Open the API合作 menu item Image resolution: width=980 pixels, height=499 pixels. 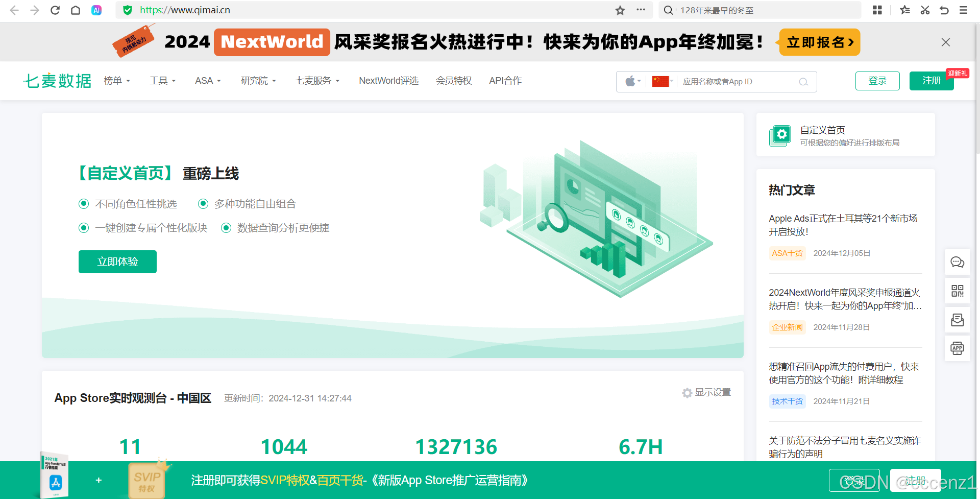tap(505, 81)
